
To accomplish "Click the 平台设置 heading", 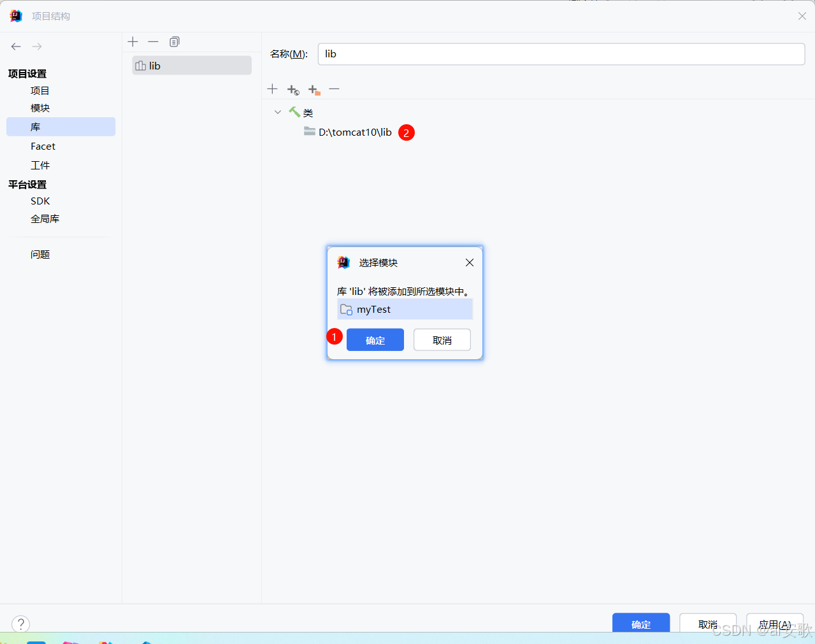I will coord(27,185).
